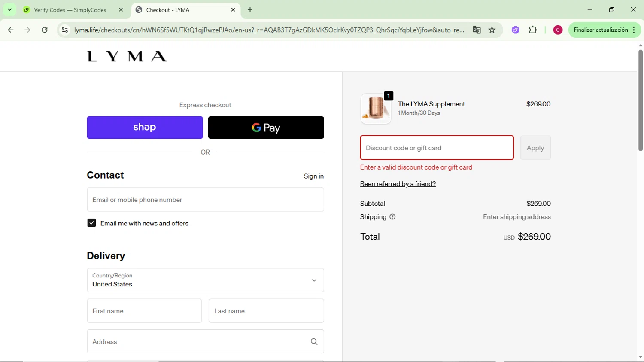The height and width of the screenshot is (362, 644).
Task: Restore down the browser window
Action: (612, 9)
